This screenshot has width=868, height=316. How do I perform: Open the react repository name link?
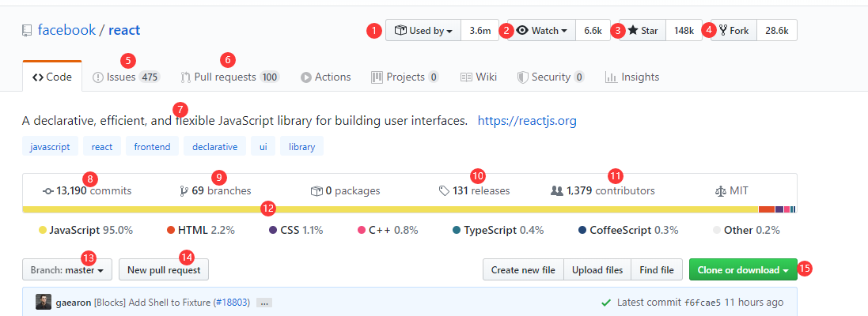coord(124,30)
